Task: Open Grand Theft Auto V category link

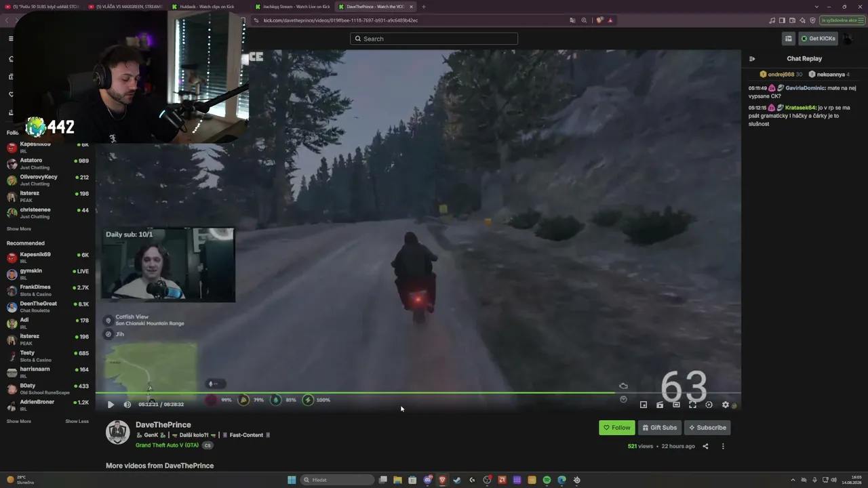Action: coord(167,445)
